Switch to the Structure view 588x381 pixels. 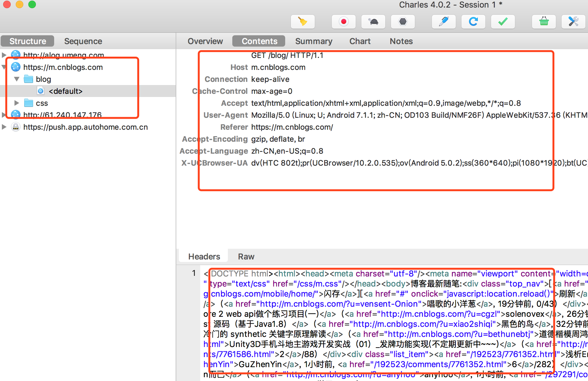pyautogui.click(x=28, y=41)
